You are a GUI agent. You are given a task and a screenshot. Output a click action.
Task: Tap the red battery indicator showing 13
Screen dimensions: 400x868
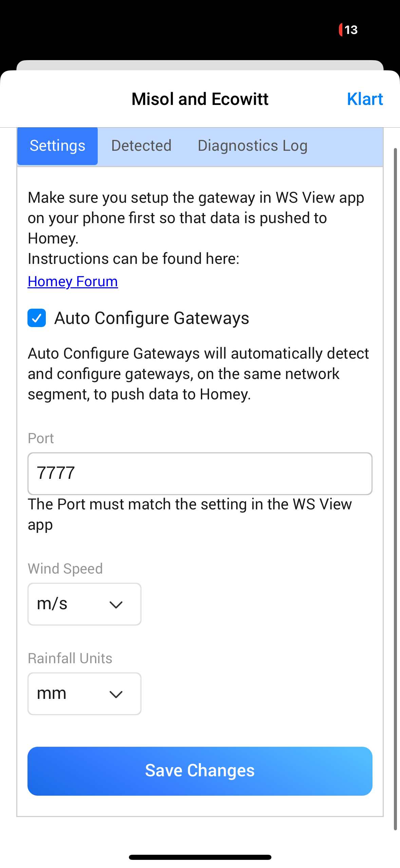[x=348, y=30]
